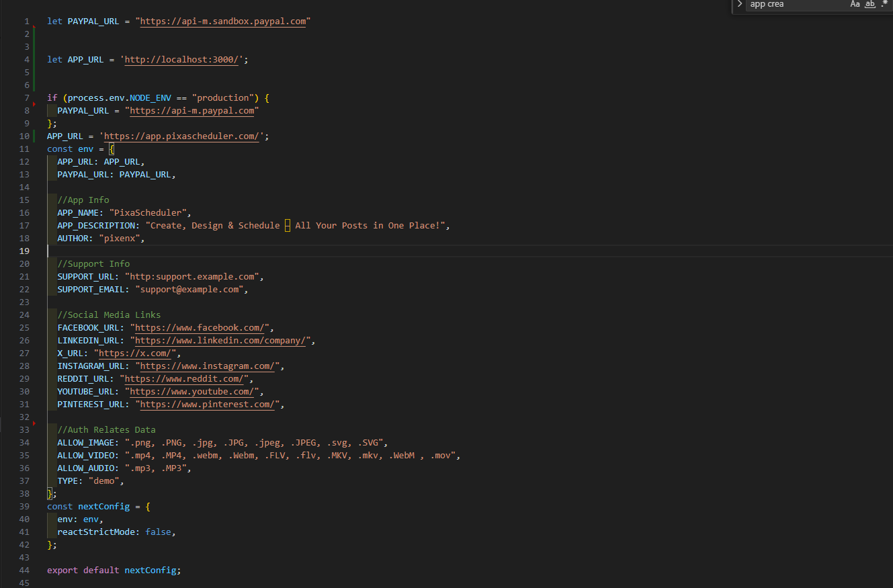The image size is (893, 588).
Task: Open the Facebook URL link
Action: 198,327
